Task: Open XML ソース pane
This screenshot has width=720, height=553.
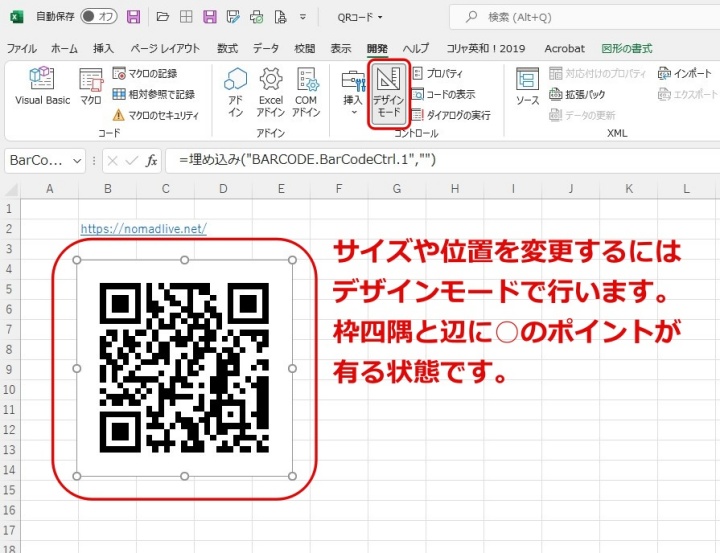Action: [527, 86]
